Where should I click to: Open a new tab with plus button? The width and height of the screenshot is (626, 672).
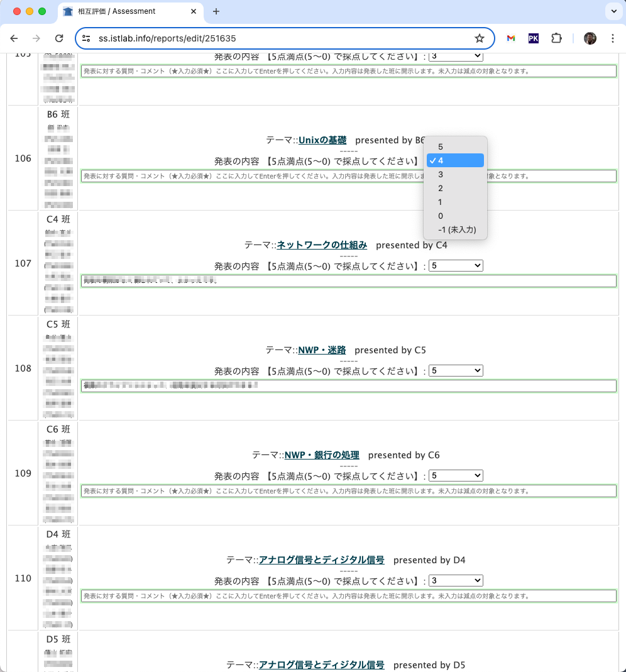pyautogui.click(x=216, y=11)
